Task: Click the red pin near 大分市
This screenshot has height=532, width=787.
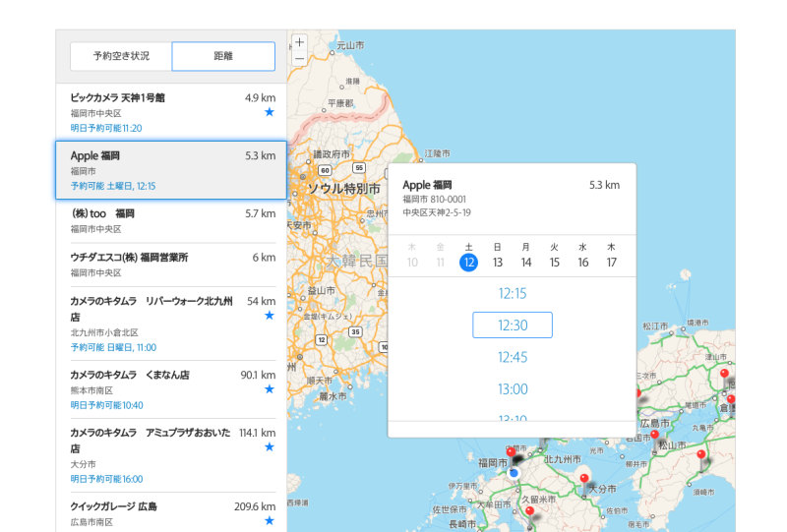Action: pos(584,479)
